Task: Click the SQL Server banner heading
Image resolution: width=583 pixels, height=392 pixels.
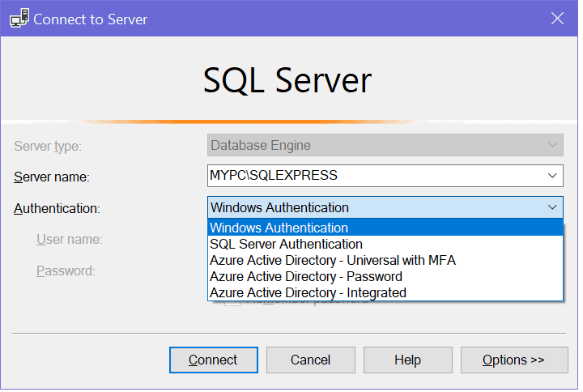Action: (x=287, y=81)
